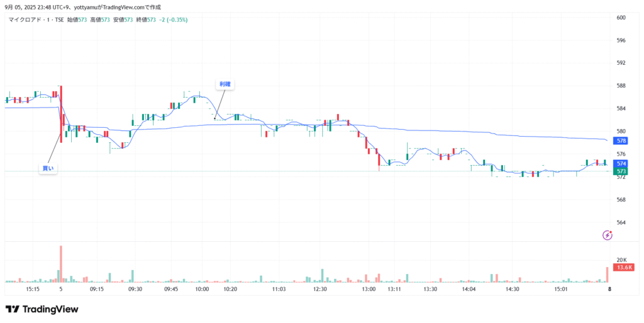This screenshot has height=323, width=644.
Task: Click the 高値573 high value
Action: [x=100, y=20]
